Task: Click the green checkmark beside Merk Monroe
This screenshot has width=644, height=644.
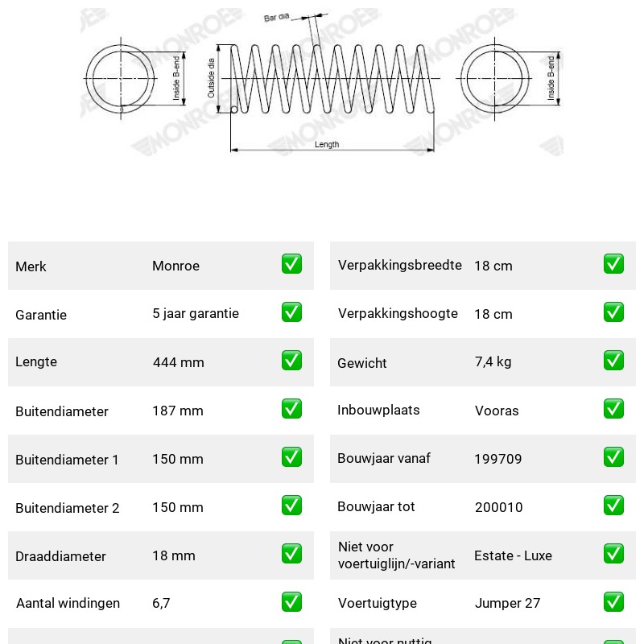Action: [x=291, y=264]
